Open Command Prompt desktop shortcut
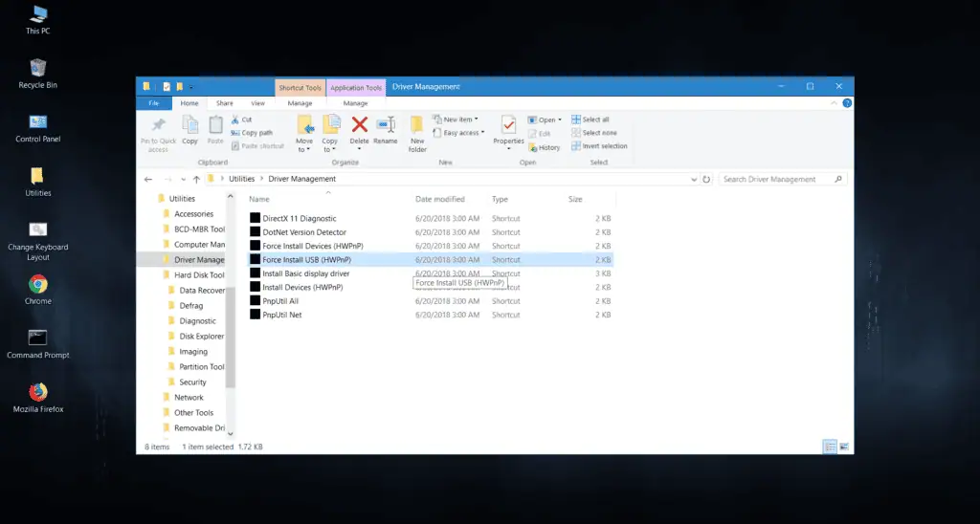The image size is (980, 524). [37, 344]
